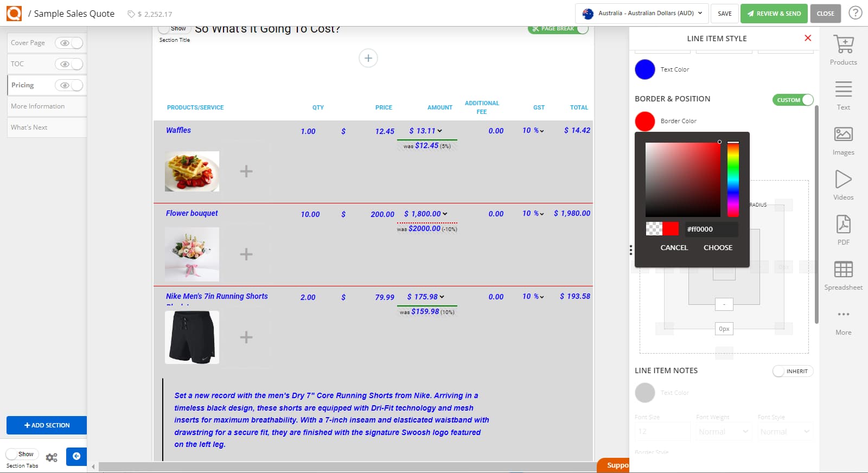Click the Flower bouquet thumbnail

[x=192, y=254]
